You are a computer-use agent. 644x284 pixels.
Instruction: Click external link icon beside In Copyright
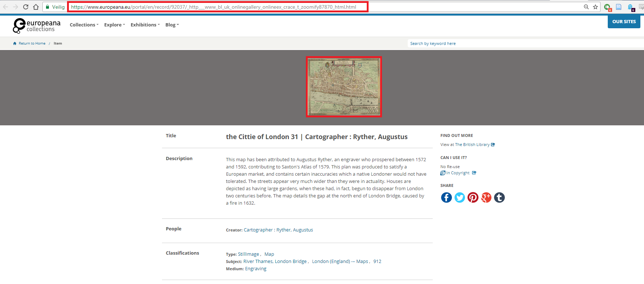pos(474,173)
